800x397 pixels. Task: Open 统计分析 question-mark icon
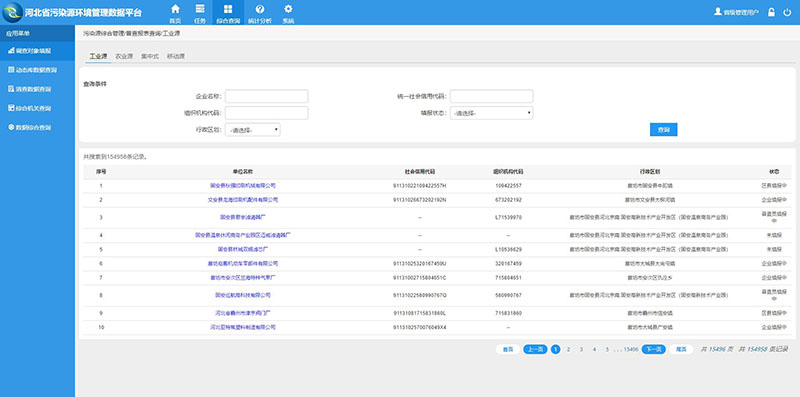point(260,9)
